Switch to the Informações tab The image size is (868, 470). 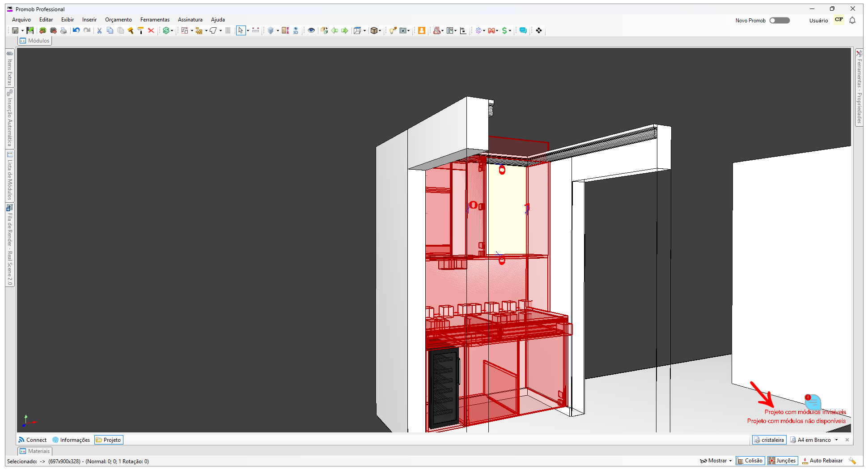(71, 440)
